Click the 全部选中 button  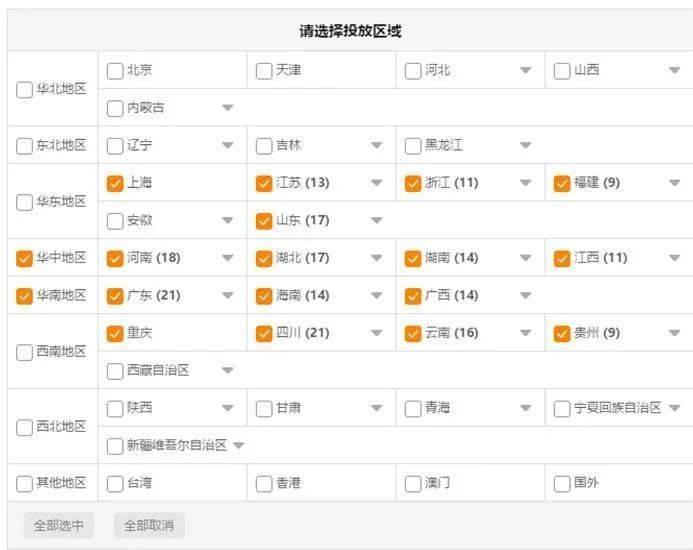58,525
